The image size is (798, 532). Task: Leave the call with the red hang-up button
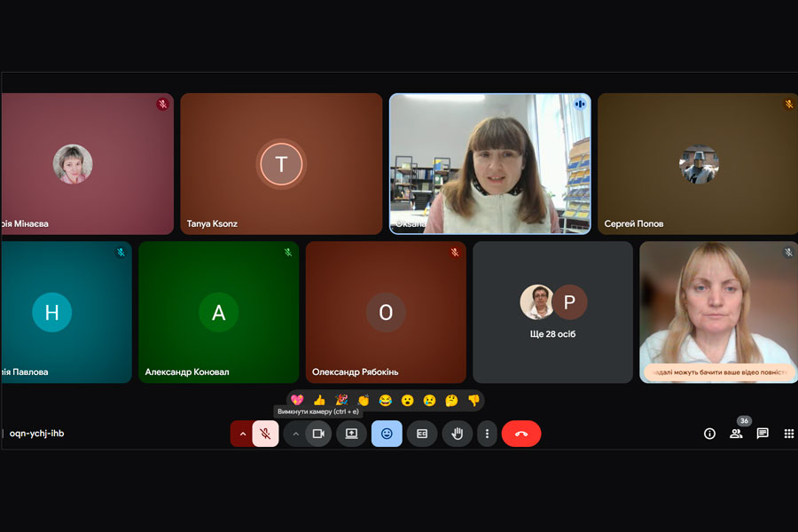[x=521, y=434]
